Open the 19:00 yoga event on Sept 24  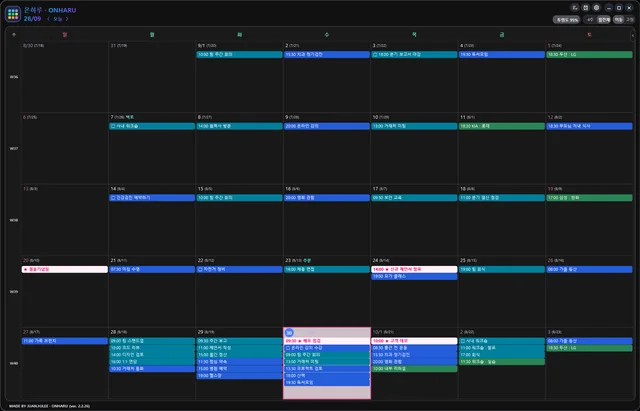coord(414,277)
